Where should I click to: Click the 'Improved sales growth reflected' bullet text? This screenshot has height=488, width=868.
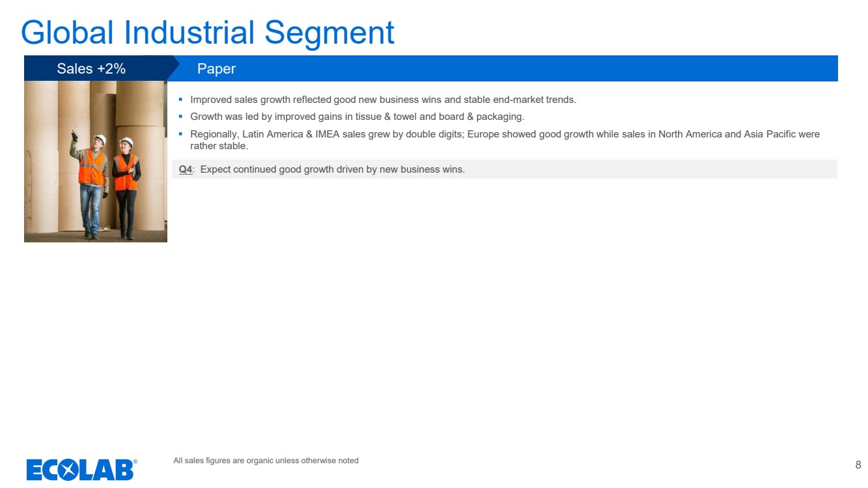click(383, 100)
